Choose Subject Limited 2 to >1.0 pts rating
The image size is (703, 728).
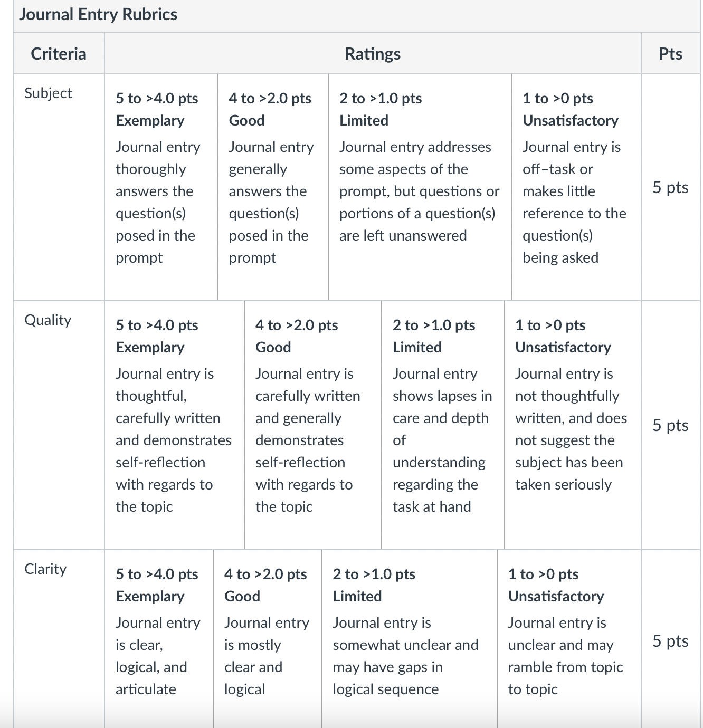[420, 187]
